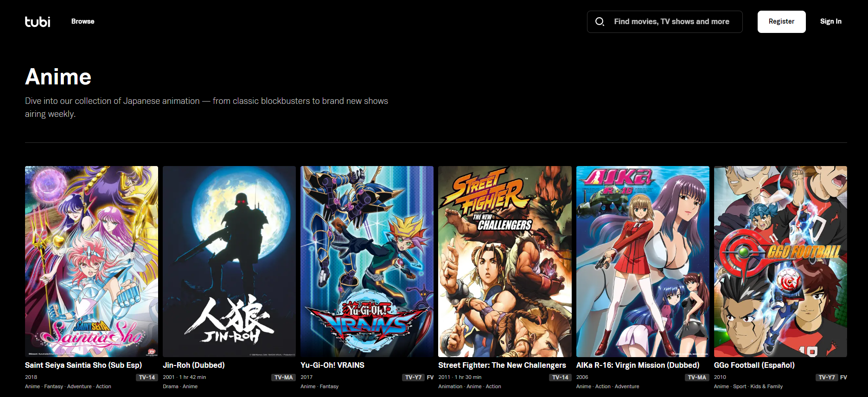Click the TV-Y7 badge under Yu-Gi-Oh! VRAINS
868x397 pixels.
413,378
